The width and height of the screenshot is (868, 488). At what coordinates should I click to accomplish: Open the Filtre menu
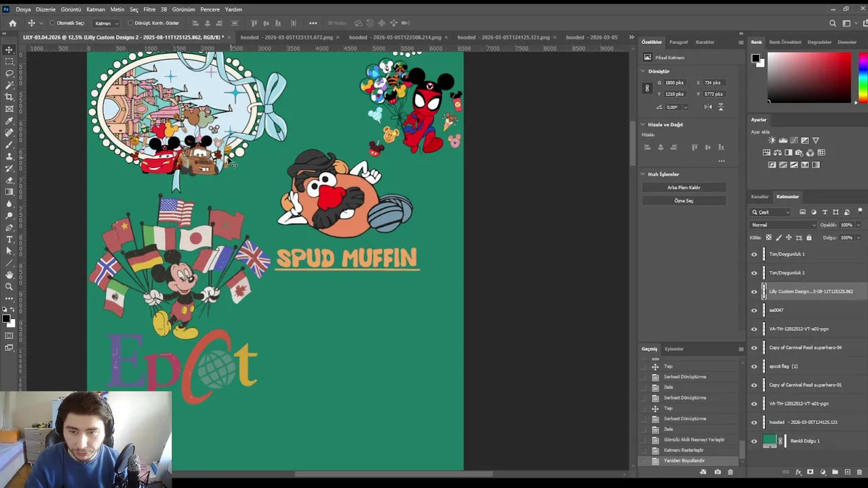149,9
